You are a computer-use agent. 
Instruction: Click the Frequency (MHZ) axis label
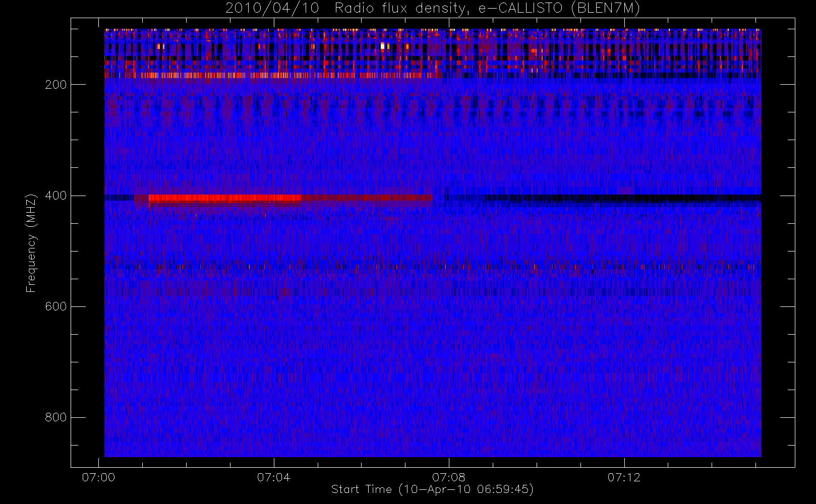(31, 243)
